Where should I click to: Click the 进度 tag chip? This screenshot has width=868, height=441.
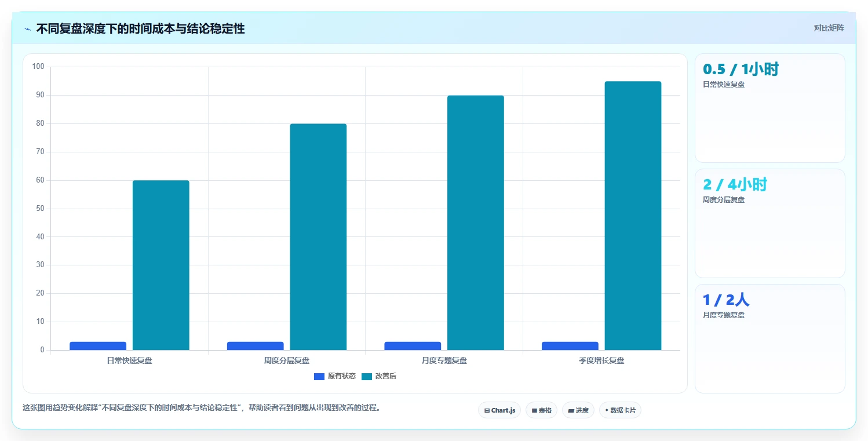[x=578, y=410]
